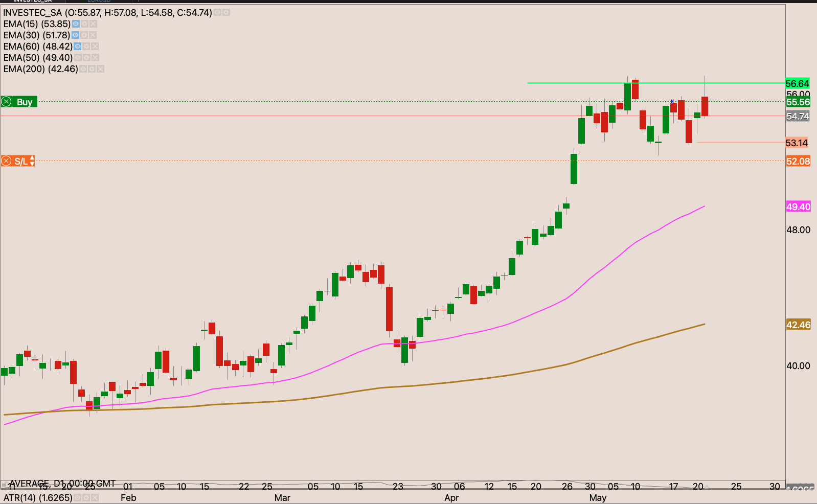Hide the EMA(30) indicator line
Image resolution: width=817 pixels, height=504 pixels.
tap(75, 35)
